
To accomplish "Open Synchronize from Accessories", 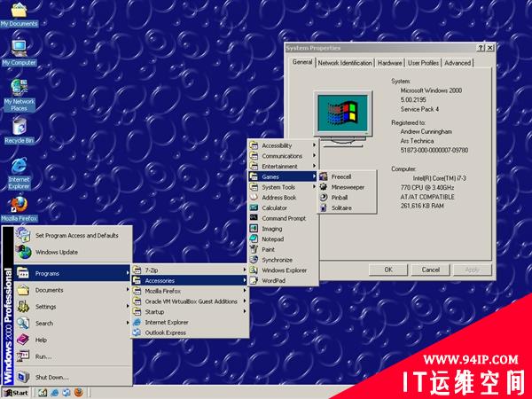I will coord(283,260).
